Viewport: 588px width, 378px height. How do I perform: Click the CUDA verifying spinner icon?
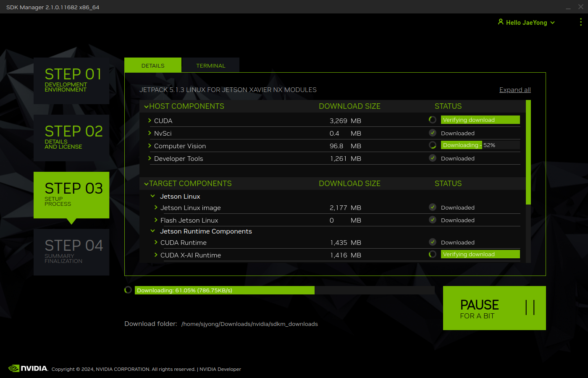tap(432, 120)
